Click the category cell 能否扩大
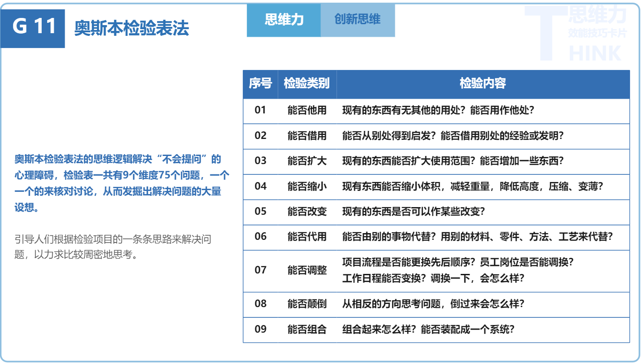 [x=307, y=161]
